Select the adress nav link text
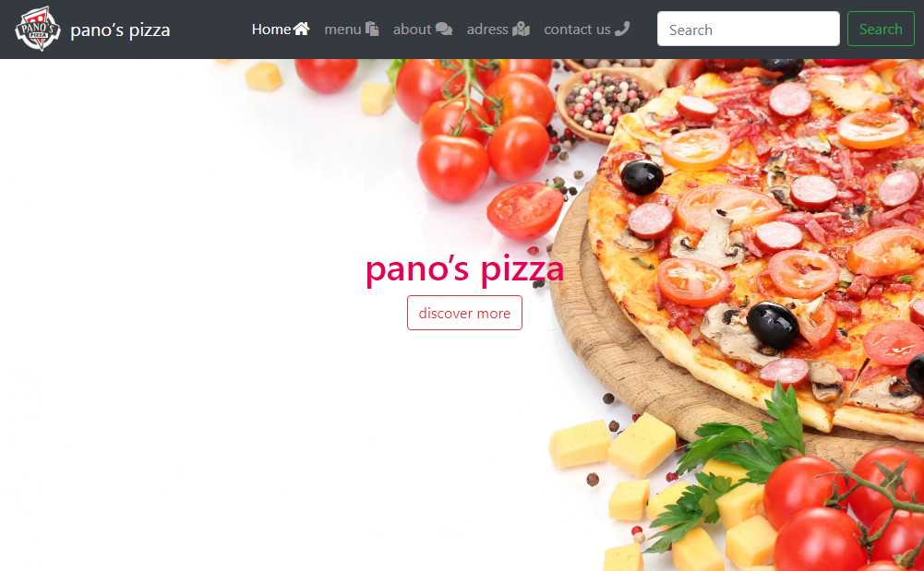 click(x=487, y=30)
